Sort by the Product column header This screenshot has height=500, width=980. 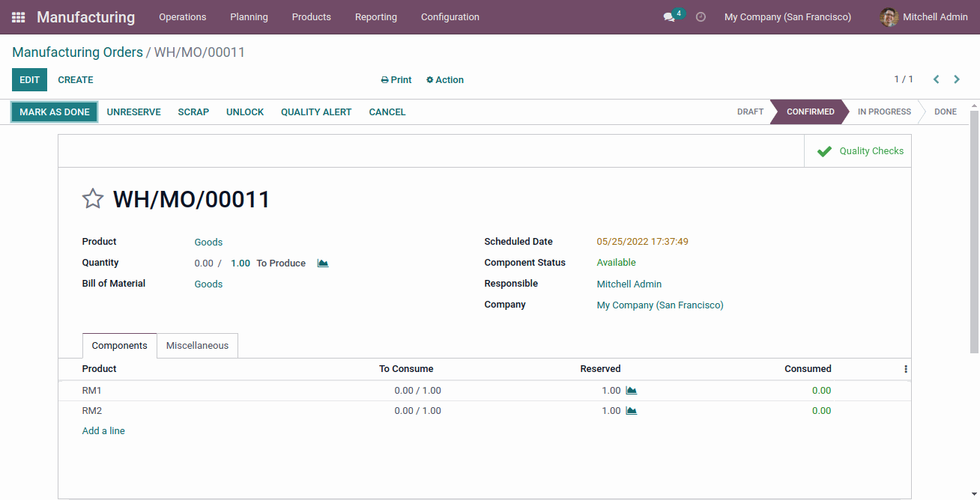pyautogui.click(x=99, y=369)
